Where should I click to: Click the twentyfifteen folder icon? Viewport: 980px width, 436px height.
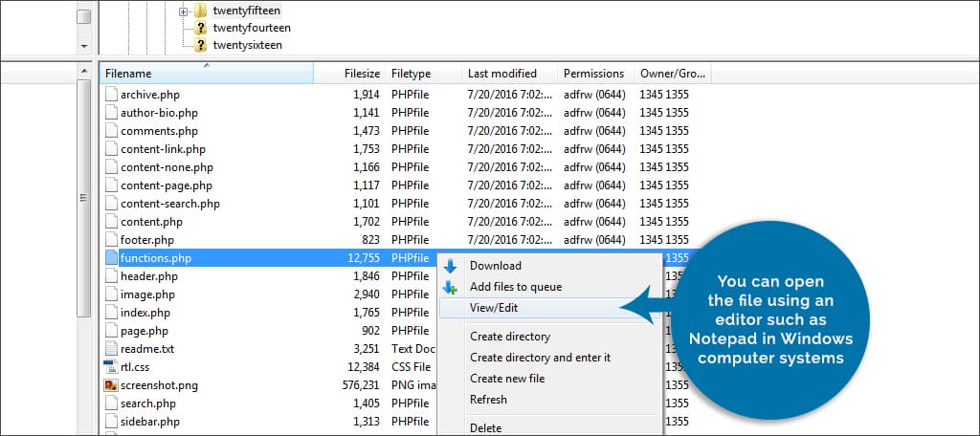click(201, 11)
